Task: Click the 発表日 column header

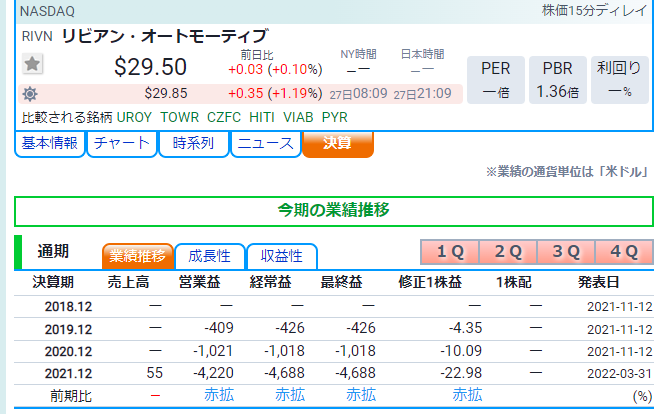Action: [x=599, y=282]
